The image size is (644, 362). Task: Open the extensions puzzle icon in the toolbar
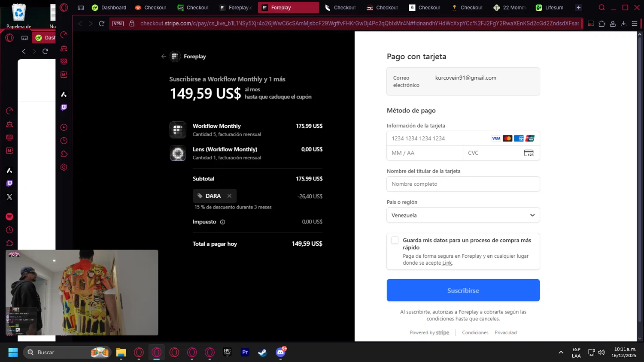pyautogui.click(x=602, y=24)
